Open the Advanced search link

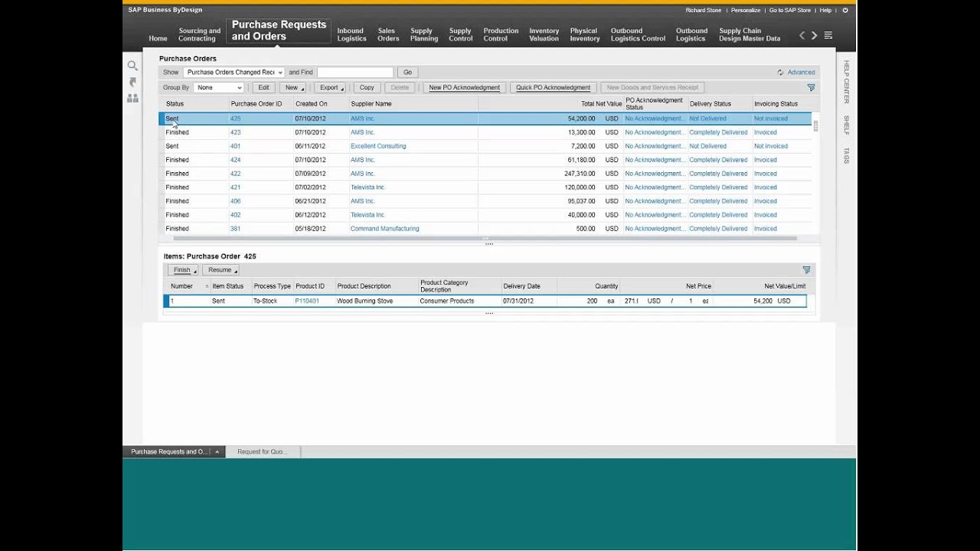coord(801,73)
